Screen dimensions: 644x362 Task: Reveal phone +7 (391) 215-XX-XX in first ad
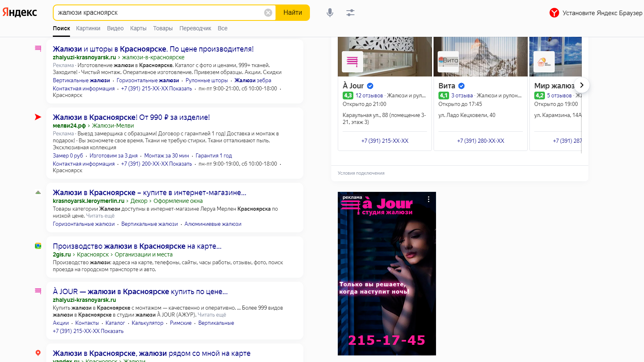pos(156,88)
